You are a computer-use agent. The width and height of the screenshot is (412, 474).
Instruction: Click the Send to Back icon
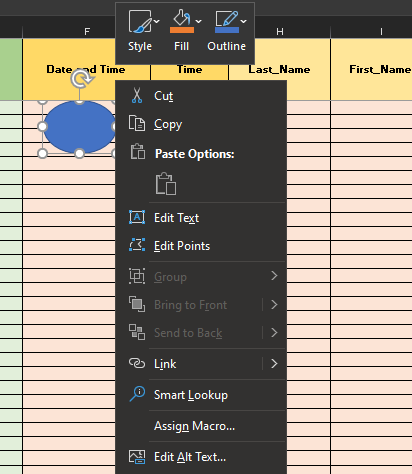point(137,332)
